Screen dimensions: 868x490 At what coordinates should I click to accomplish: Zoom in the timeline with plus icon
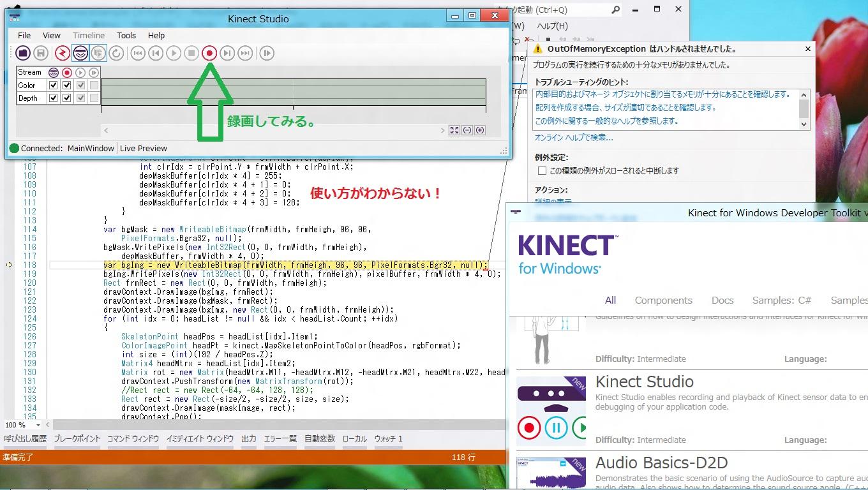(480, 130)
